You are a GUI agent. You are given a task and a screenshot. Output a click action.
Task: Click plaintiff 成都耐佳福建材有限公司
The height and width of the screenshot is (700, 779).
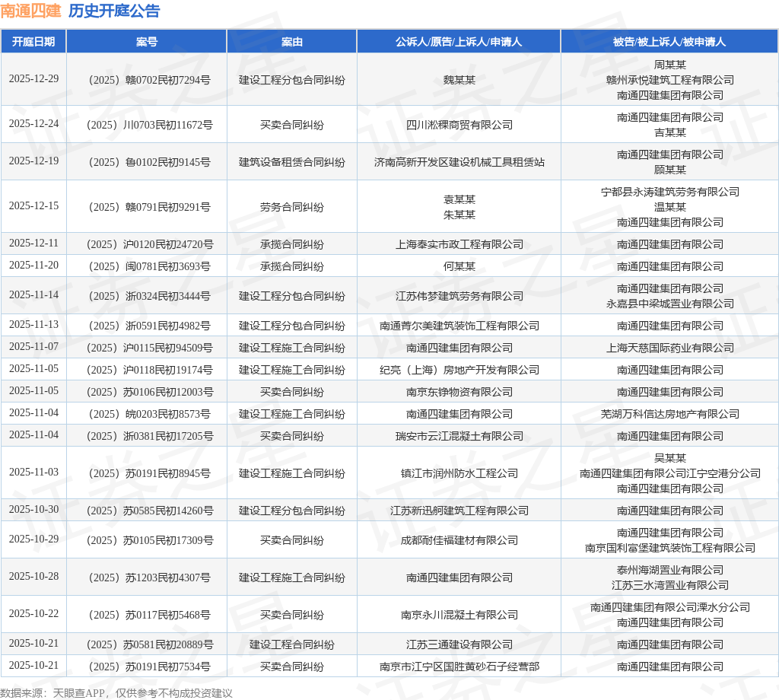pyautogui.click(x=459, y=540)
